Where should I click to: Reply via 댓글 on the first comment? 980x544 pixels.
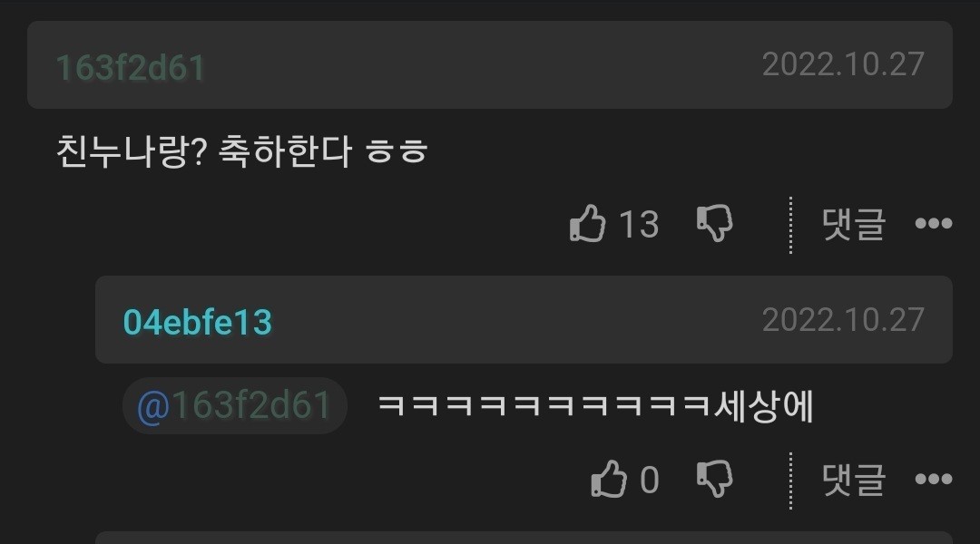[853, 224]
